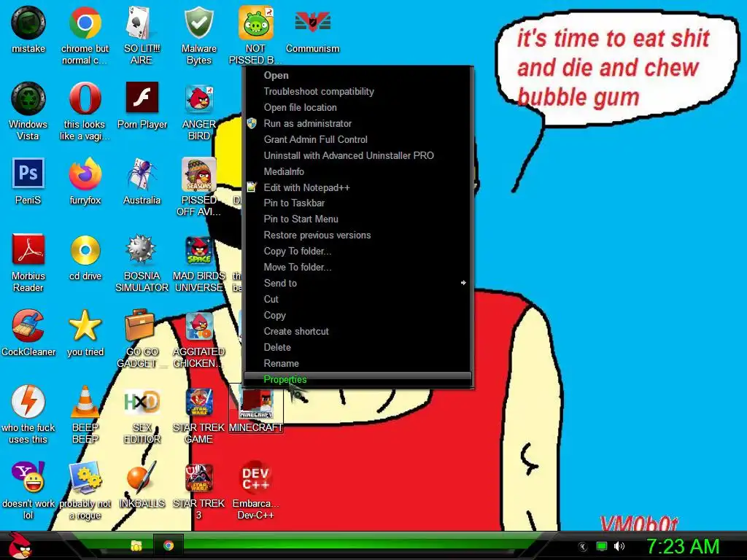The width and height of the screenshot is (747, 560).
Task: Choose 'Edit with Notepad++' entry
Action: (357, 187)
